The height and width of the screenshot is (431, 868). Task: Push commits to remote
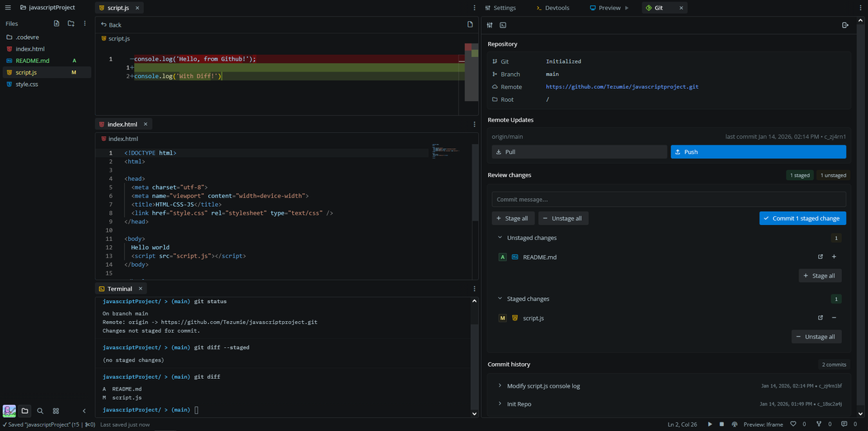pyautogui.click(x=758, y=152)
